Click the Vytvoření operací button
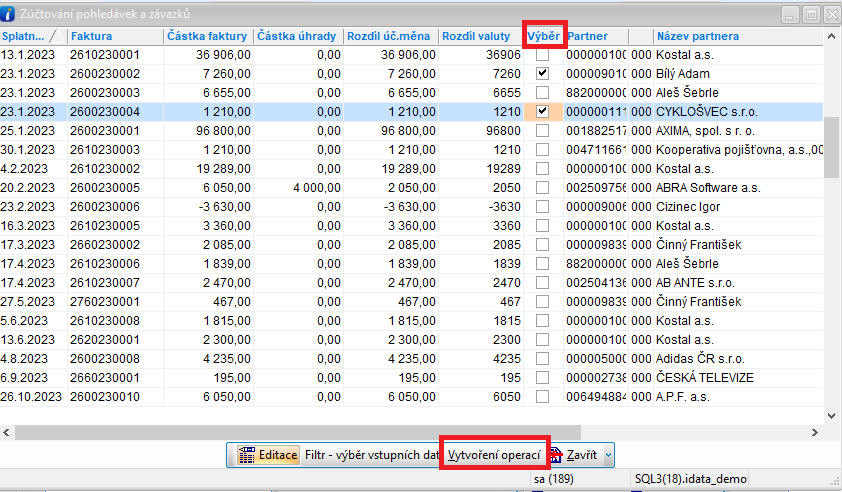Viewport: 842px width, 492px height. [495, 455]
